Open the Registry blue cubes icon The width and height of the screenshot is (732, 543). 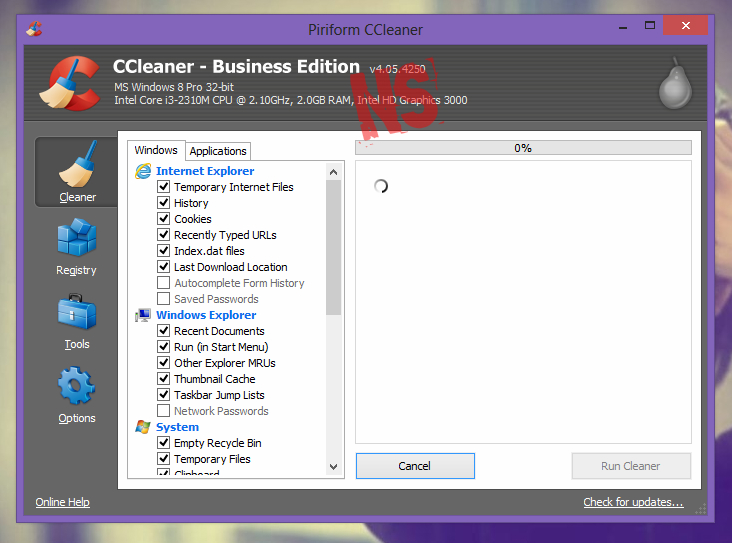click(x=77, y=238)
